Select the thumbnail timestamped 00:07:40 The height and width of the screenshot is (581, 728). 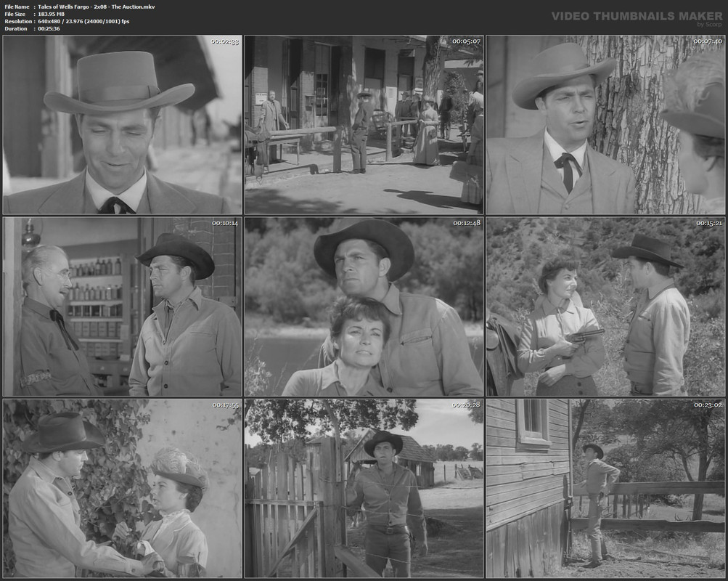coord(605,125)
